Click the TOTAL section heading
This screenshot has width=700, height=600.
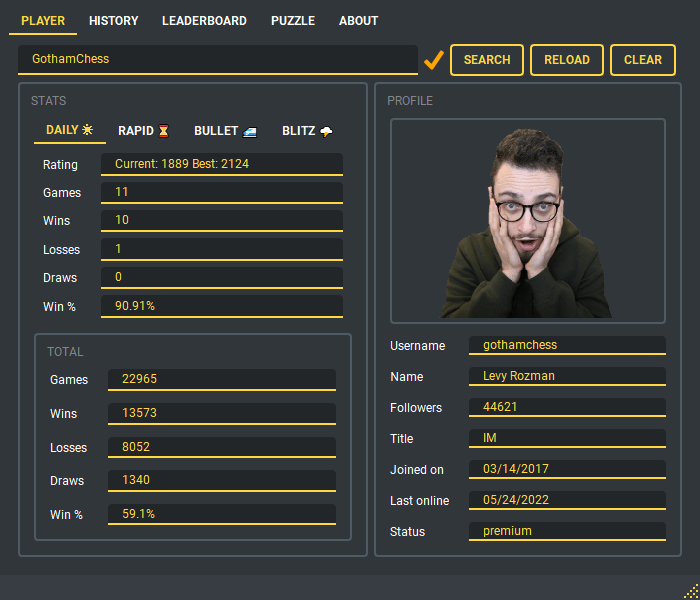pyautogui.click(x=65, y=352)
